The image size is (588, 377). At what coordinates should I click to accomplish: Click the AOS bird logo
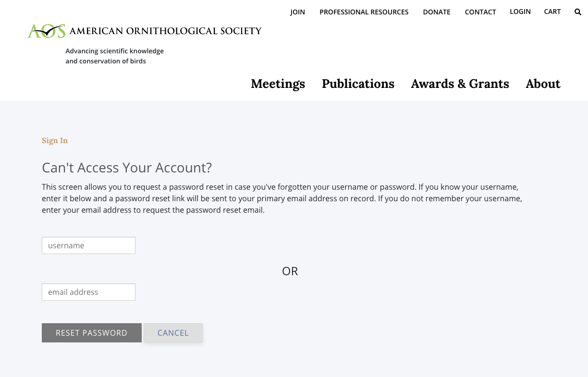click(x=47, y=31)
